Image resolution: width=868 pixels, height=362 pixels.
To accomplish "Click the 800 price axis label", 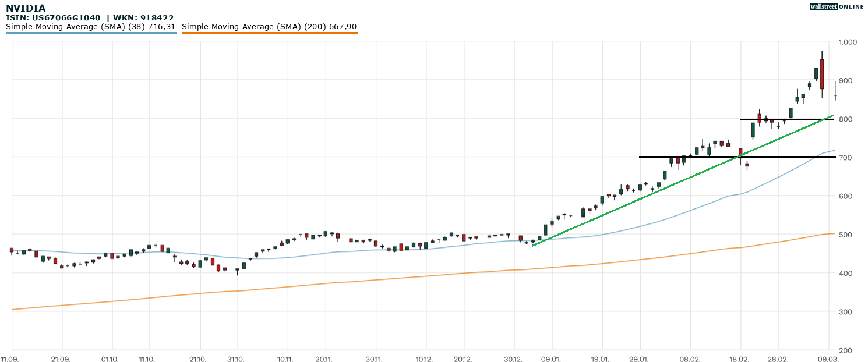I will (845, 119).
